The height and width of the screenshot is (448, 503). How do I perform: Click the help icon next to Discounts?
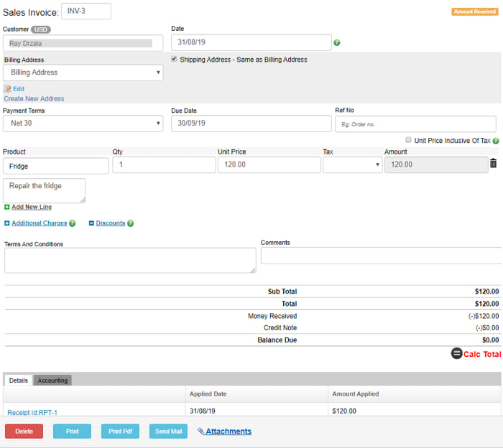[130, 223]
